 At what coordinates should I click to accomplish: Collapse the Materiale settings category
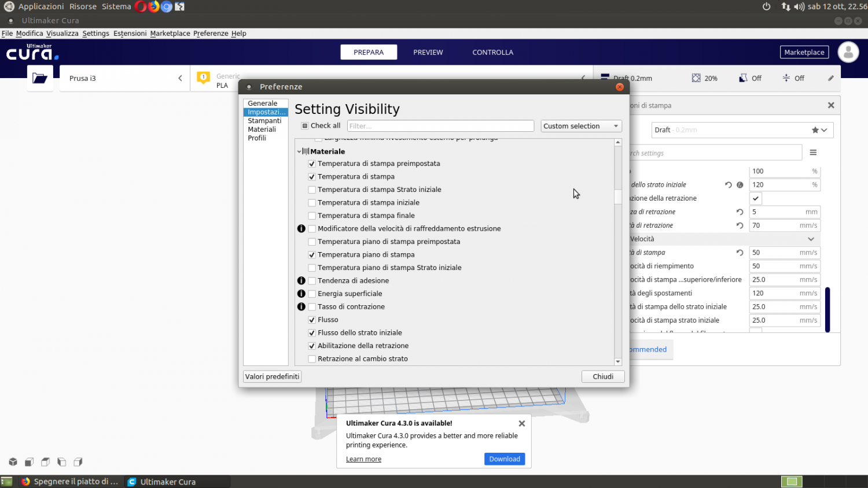click(299, 151)
